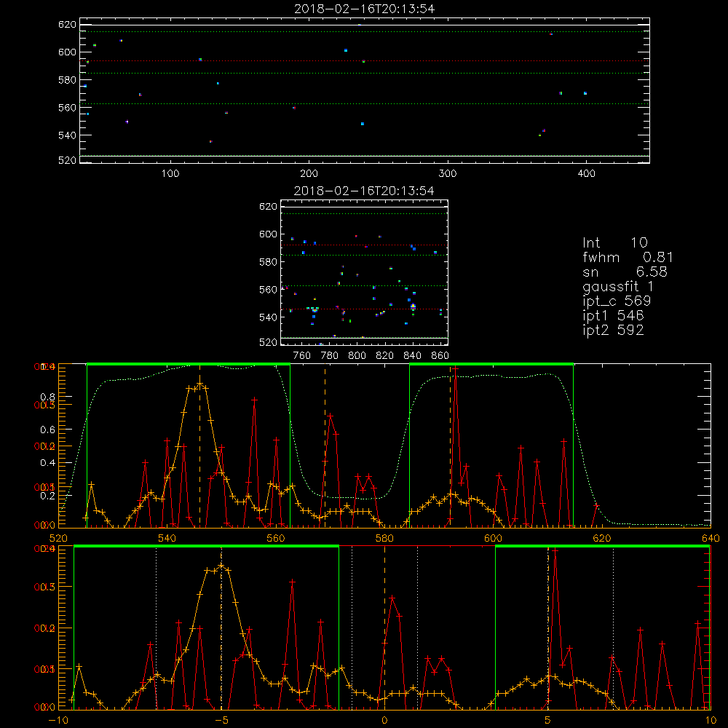Click the middle plot x-axis label 800

[357, 356]
